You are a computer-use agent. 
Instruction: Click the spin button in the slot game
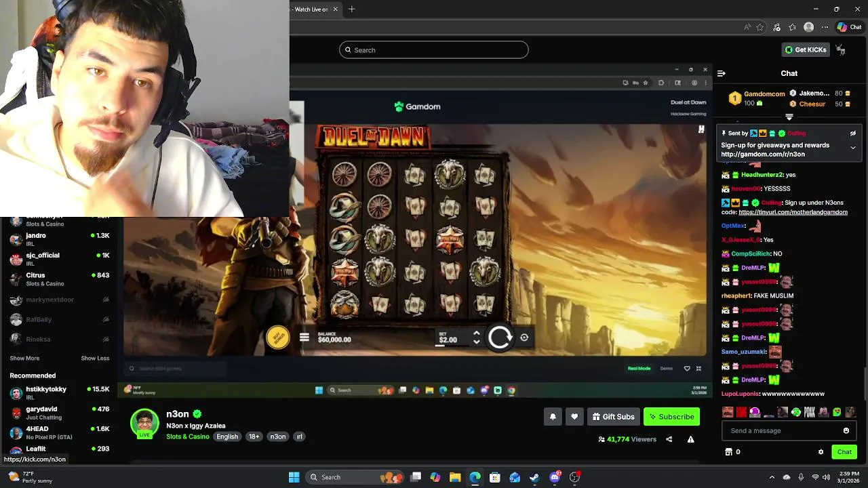(x=500, y=337)
